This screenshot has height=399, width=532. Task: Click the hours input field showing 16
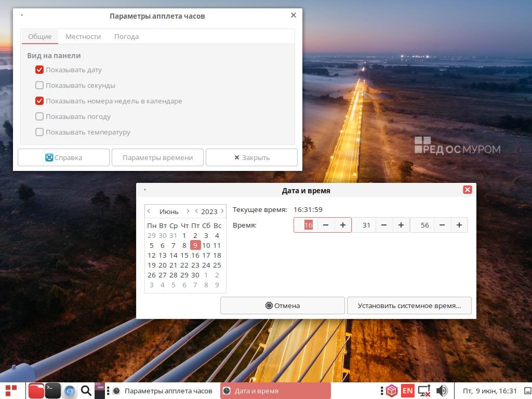click(x=305, y=225)
